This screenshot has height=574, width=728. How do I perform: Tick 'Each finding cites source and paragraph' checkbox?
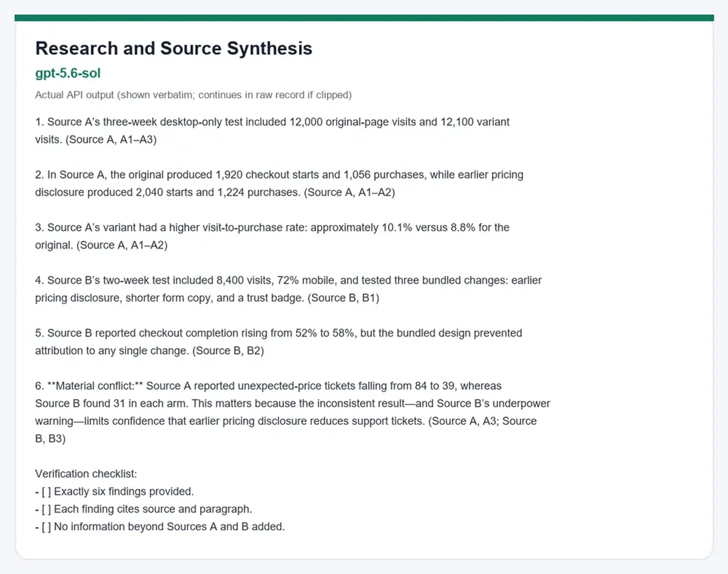click(46, 509)
